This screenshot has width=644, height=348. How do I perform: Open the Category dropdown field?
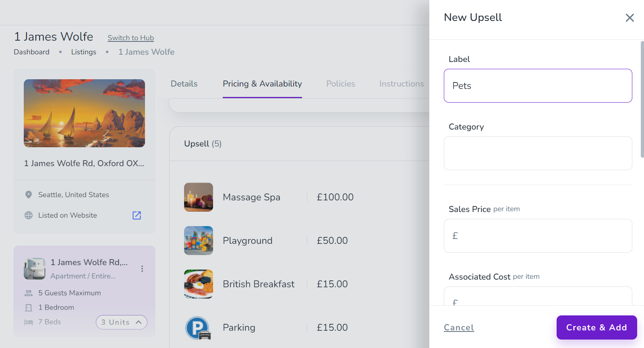(x=538, y=153)
